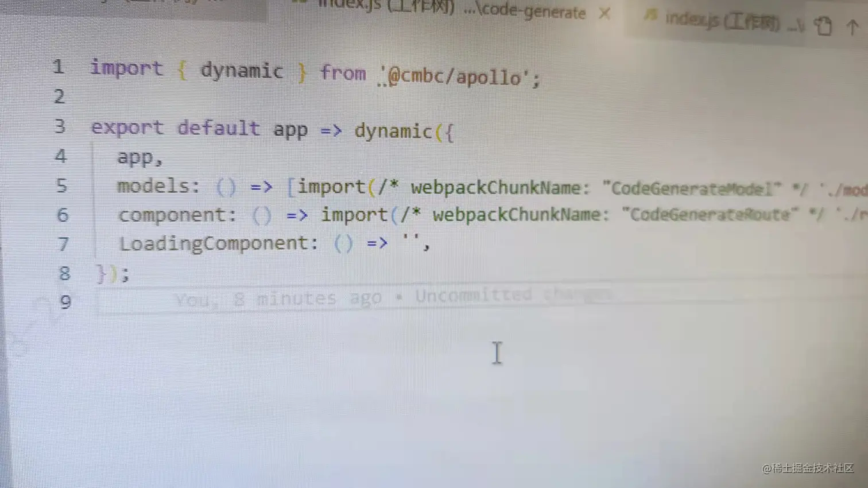Screen dimensions: 868x488
Task: Click line number 7 in gutter
Action: (x=63, y=245)
